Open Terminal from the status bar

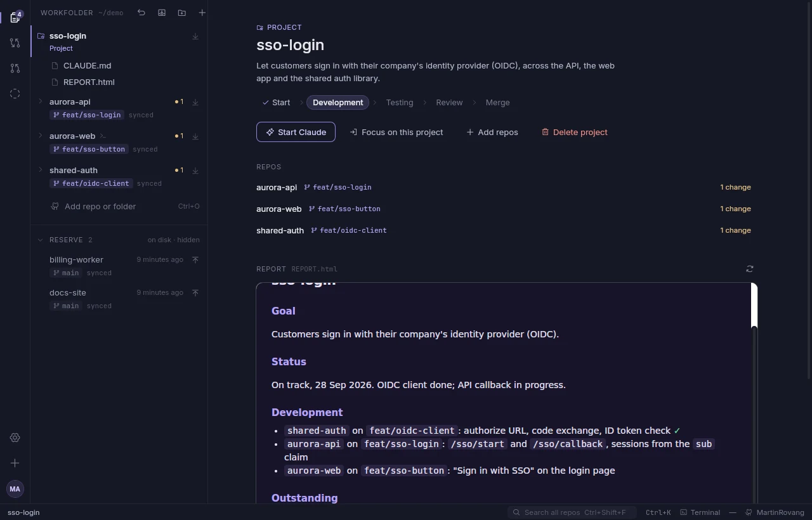[700, 512]
